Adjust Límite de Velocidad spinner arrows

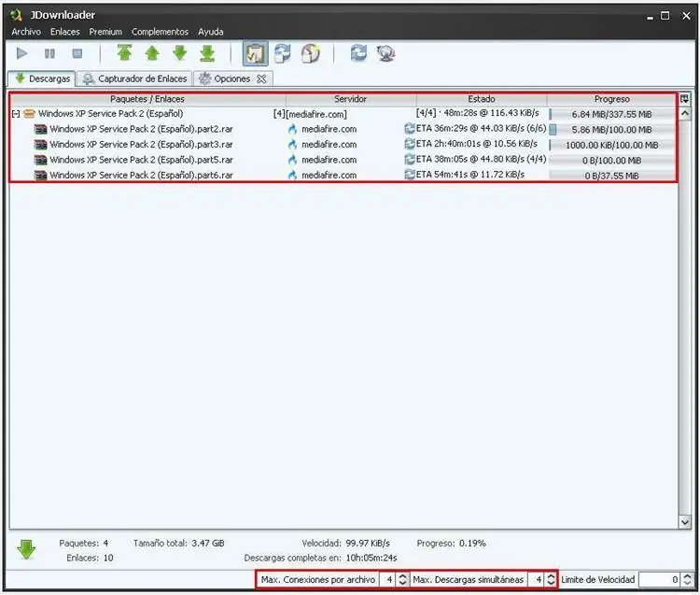[x=688, y=580]
